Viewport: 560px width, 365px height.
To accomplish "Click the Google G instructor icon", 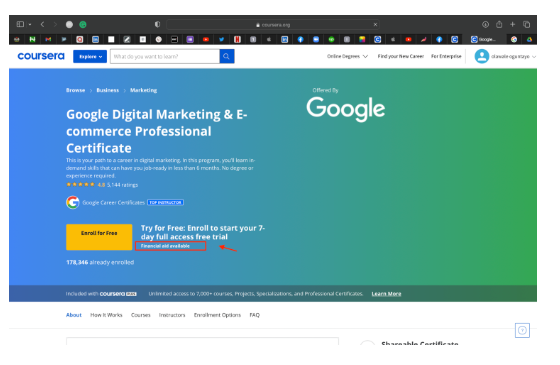I will click(x=72, y=202).
